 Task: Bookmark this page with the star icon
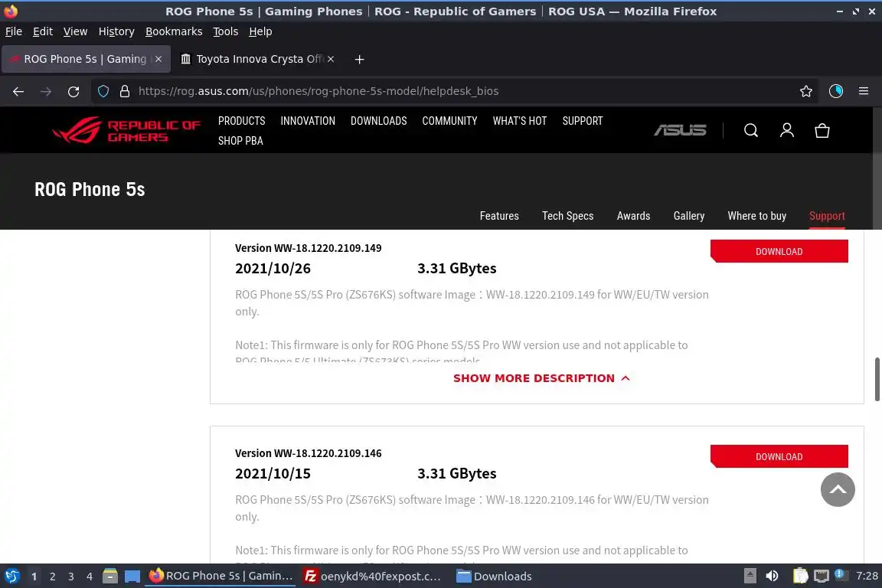(805, 91)
